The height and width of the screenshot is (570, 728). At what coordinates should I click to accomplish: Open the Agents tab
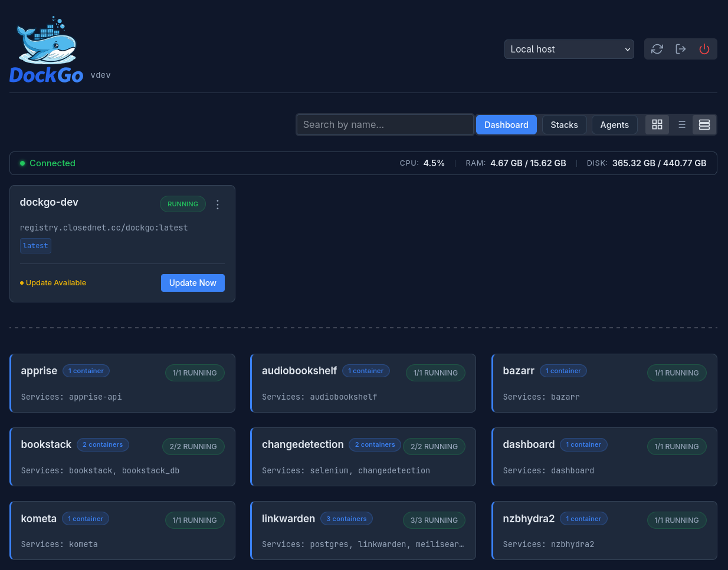(614, 124)
